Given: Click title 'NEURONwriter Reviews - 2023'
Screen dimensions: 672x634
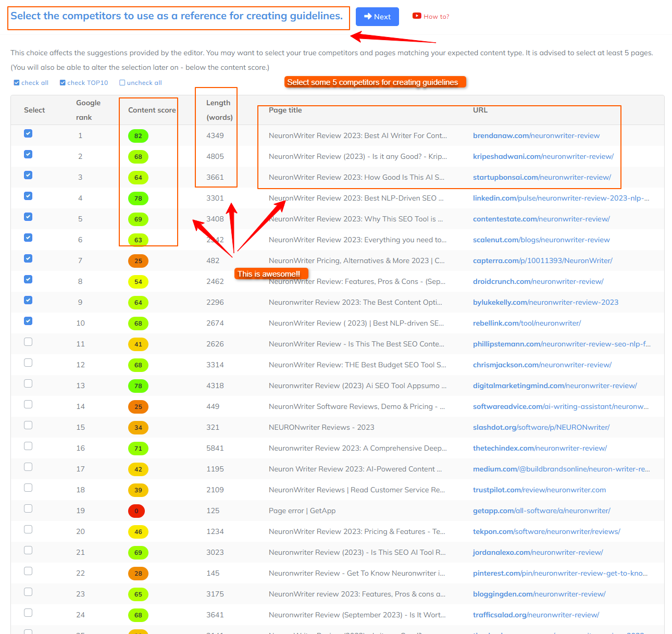Looking at the screenshot, I should tap(321, 427).
